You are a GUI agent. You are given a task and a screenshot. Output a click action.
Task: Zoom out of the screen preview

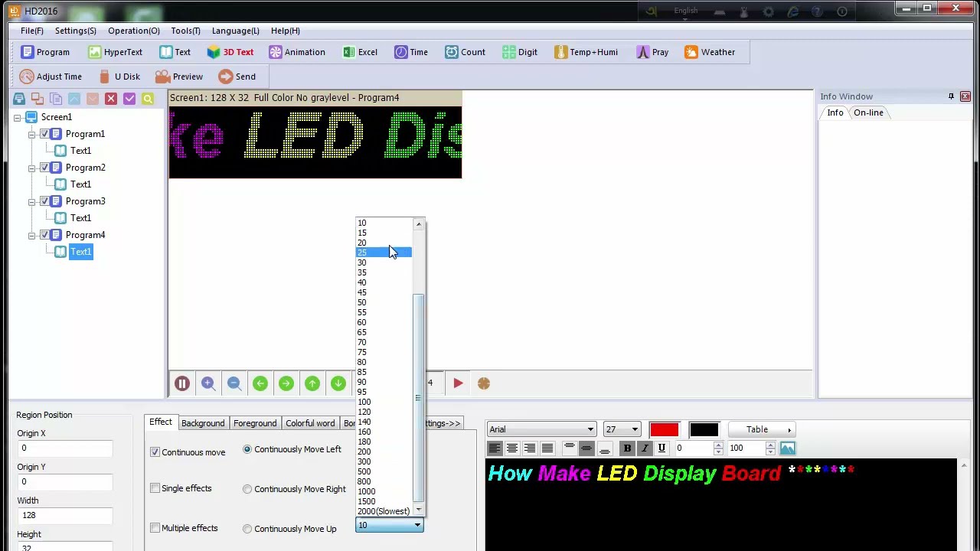pyautogui.click(x=234, y=383)
